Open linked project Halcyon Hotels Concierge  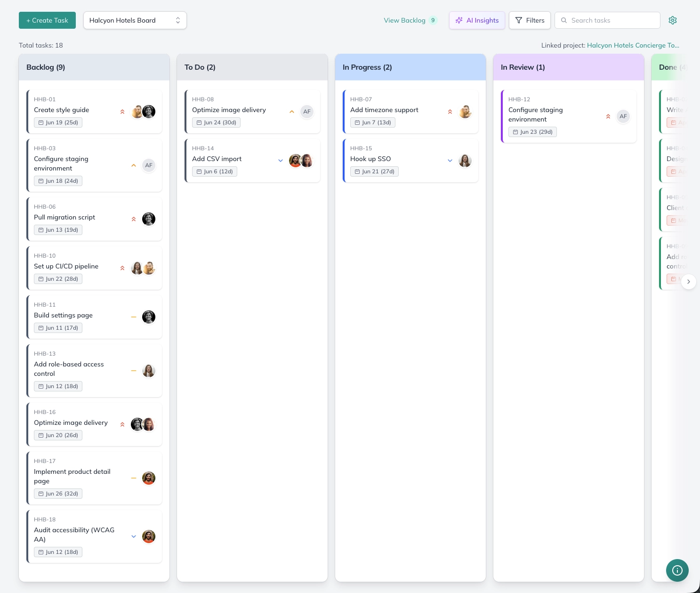(x=633, y=45)
